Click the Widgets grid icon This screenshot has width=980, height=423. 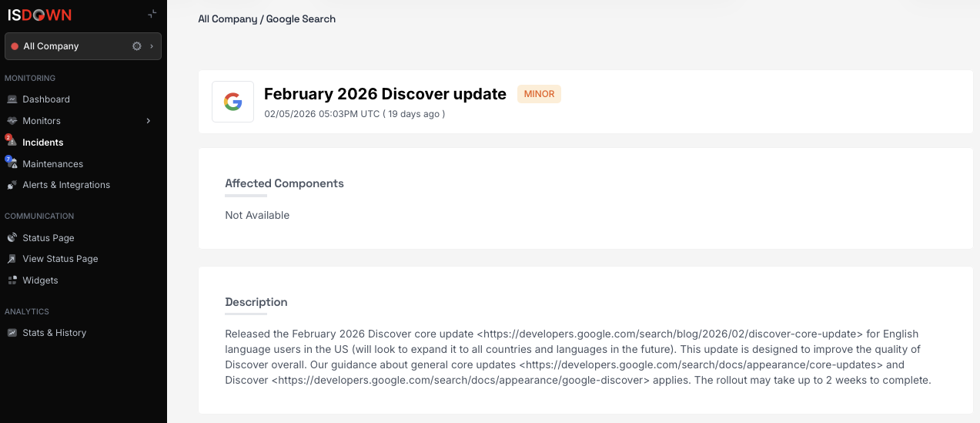12,280
